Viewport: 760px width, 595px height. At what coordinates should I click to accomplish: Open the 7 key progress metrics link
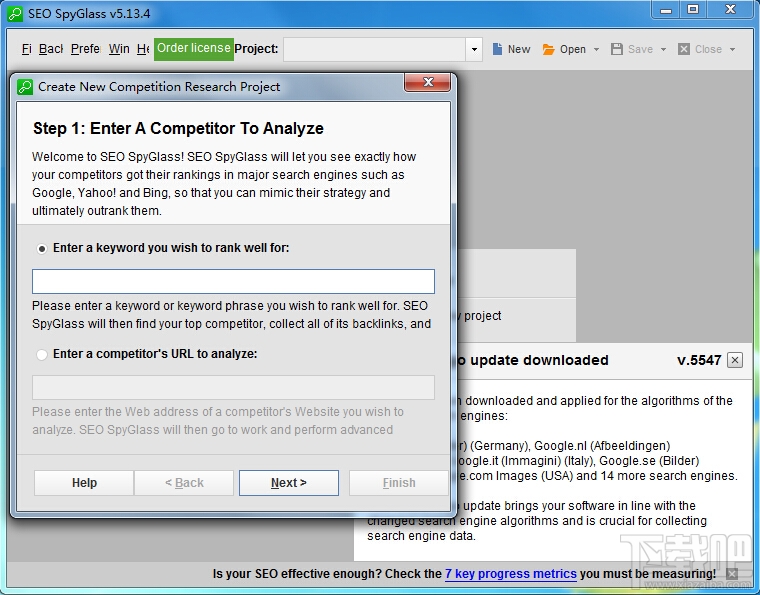pyautogui.click(x=511, y=574)
